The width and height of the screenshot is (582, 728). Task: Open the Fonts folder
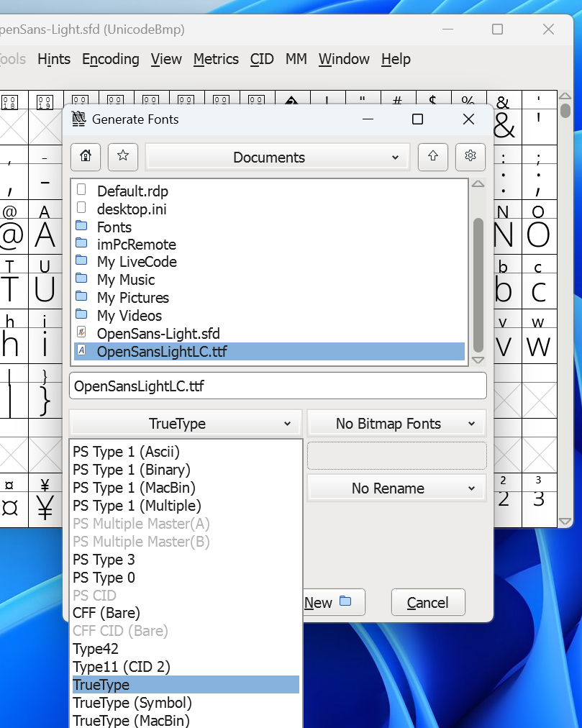(x=114, y=227)
